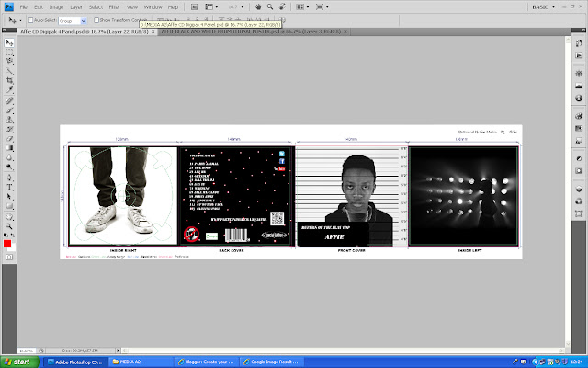Swap foreground and background colors
This screenshot has height=368, width=588.
click(x=13, y=236)
